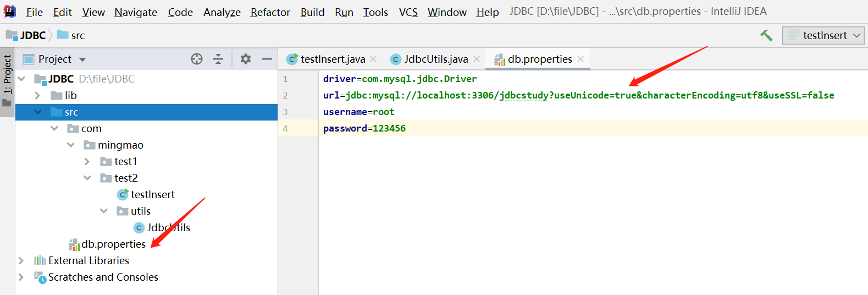Place cursor on the url=jdbc:mysql line
Screen dimensions: 868x295
pyautogui.click(x=578, y=95)
